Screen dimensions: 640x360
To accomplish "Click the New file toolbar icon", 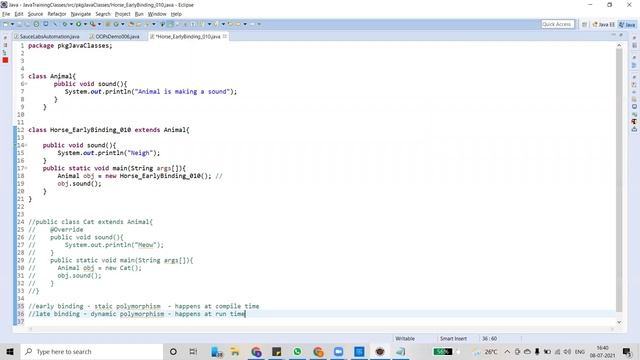I will pos(6,24).
